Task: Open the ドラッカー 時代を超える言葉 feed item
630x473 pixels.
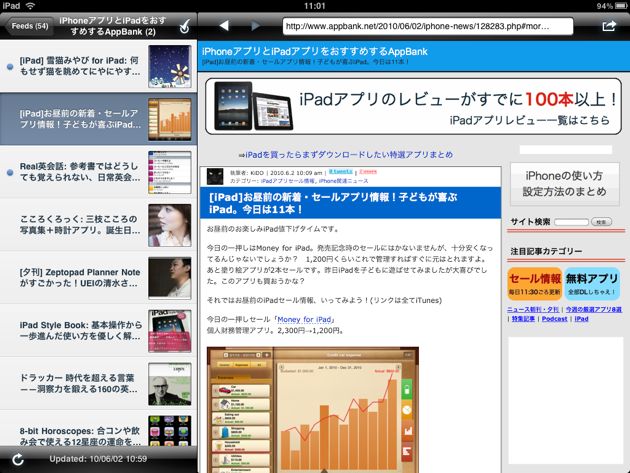Action: click(x=98, y=384)
